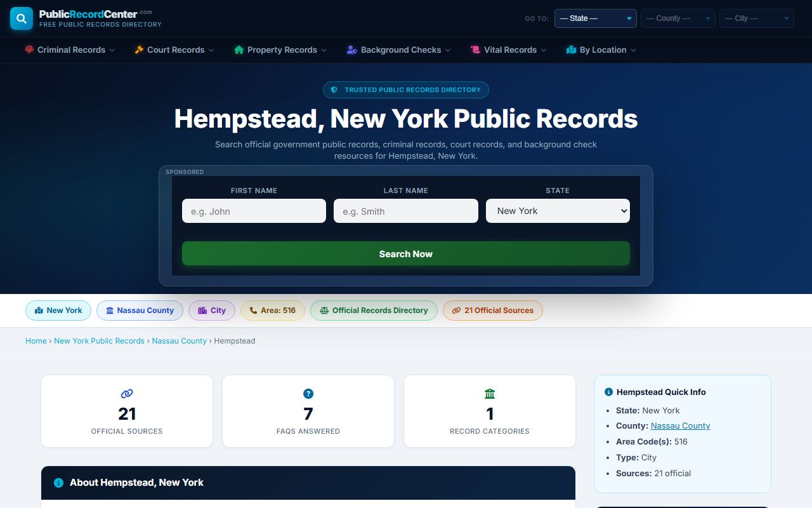Focus the Last Name input field
The image size is (812, 508).
[406, 211]
